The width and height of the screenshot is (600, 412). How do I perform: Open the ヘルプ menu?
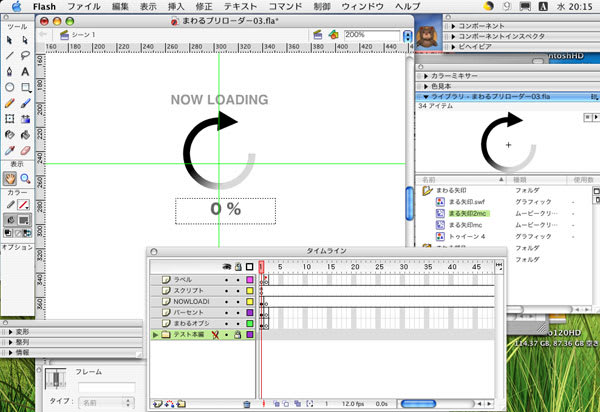pyautogui.click(x=408, y=7)
